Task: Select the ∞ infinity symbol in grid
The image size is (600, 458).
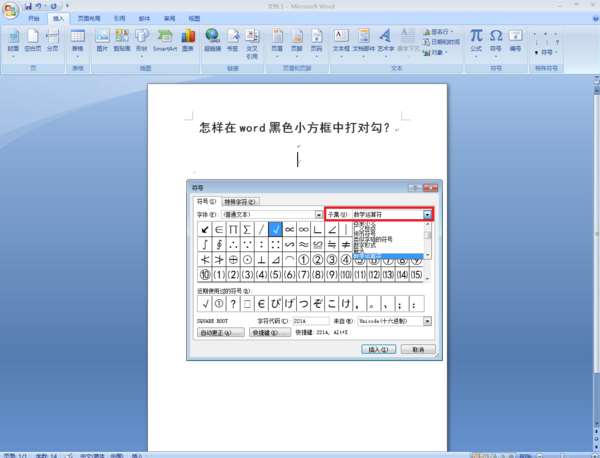Action: 303,229
